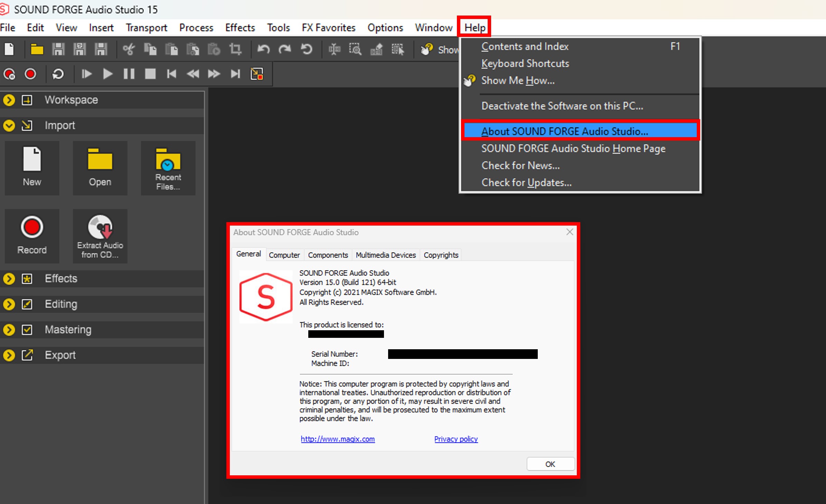Image resolution: width=826 pixels, height=504 pixels.
Task: Click the Rewind transport button
Action: pos(193,74)
